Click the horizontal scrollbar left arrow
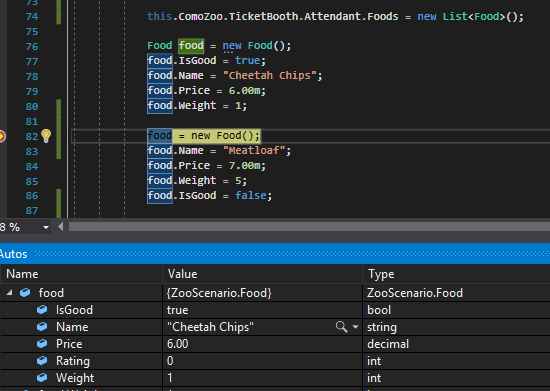Viewport: 550px width, 391px height. tap(61, 227)
